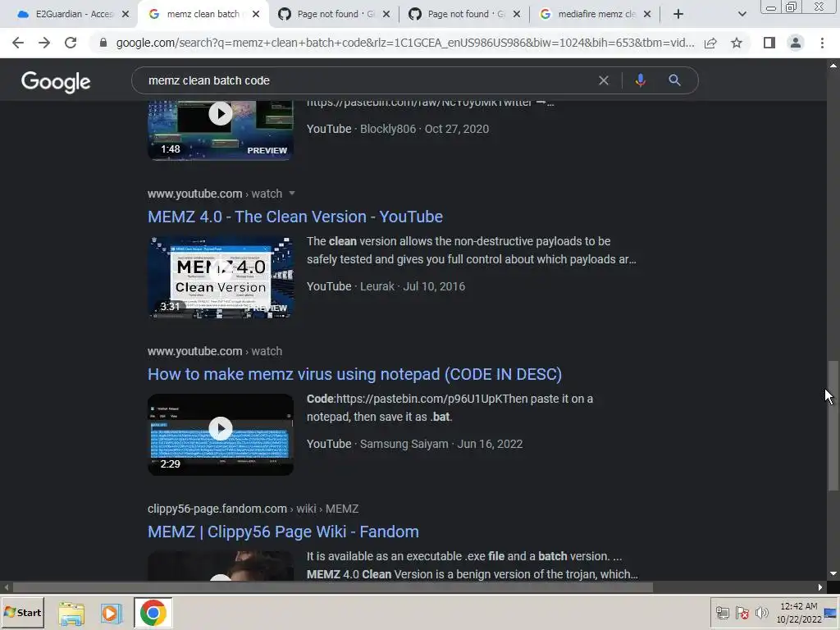840x630 pixels.
Task: Submit search with magnifier icon
Action: tap(674, 80)
